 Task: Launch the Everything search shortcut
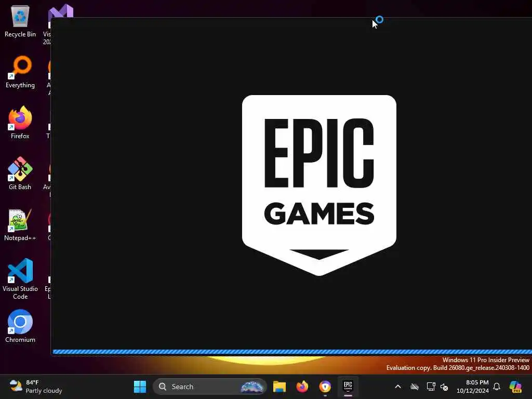coord(20,72)
